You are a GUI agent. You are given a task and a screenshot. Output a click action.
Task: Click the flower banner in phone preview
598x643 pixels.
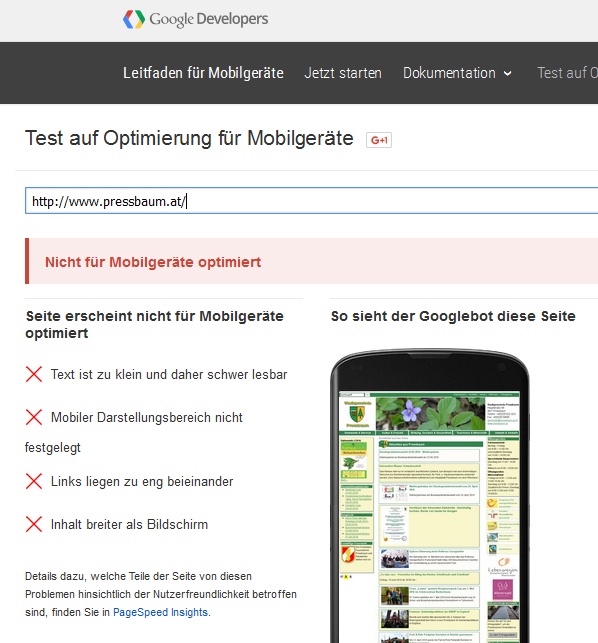tap(430, 413)
